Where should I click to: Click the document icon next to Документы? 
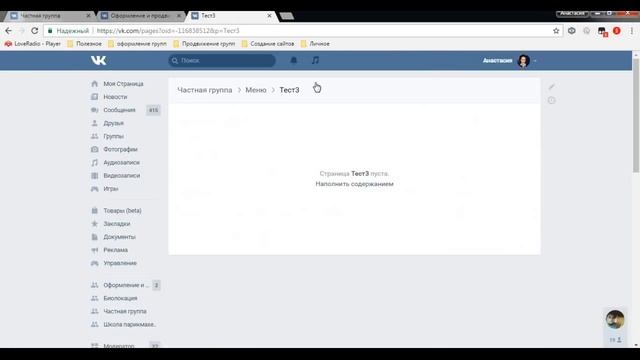point(95,237)
